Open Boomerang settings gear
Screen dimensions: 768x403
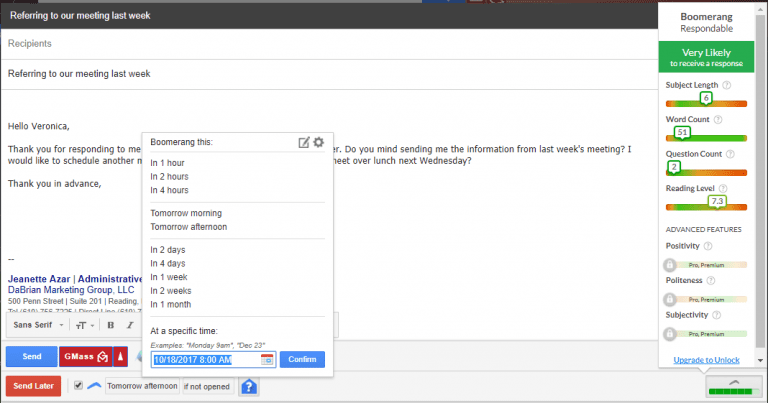tap(319, 142)
